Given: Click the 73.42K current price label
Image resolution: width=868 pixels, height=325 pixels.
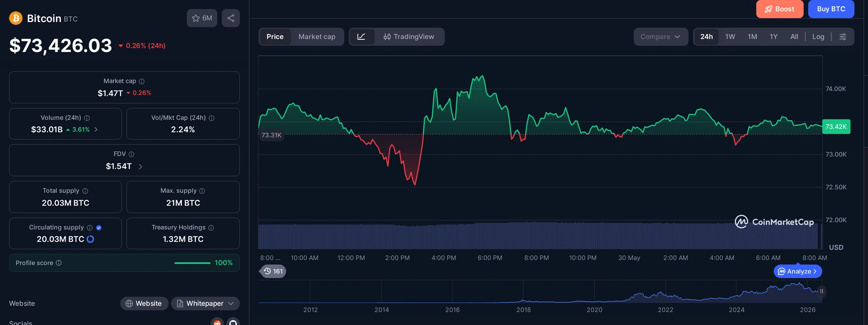Looking at the screenshot, I should point(836,127).
